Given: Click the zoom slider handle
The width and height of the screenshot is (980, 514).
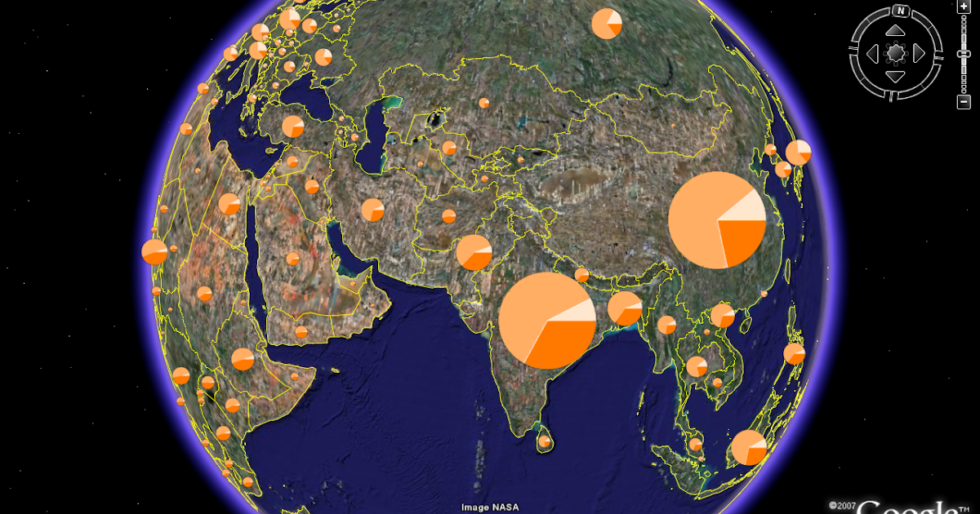Looking at the screenshot, I should point(964,54).
